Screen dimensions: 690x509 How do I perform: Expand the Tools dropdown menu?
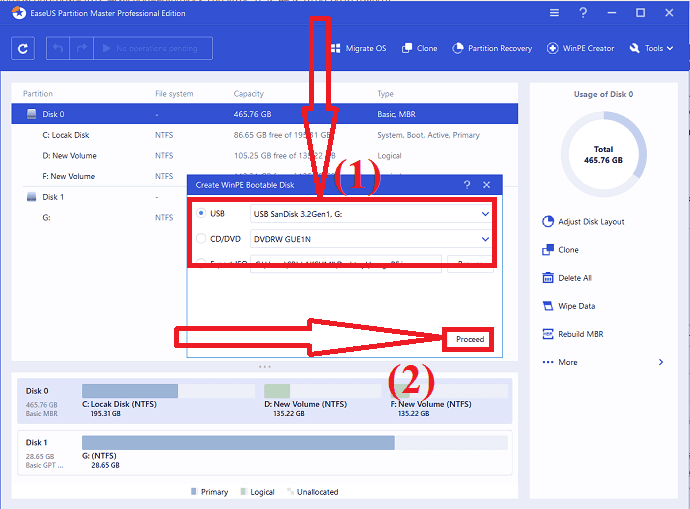point(652,48)
